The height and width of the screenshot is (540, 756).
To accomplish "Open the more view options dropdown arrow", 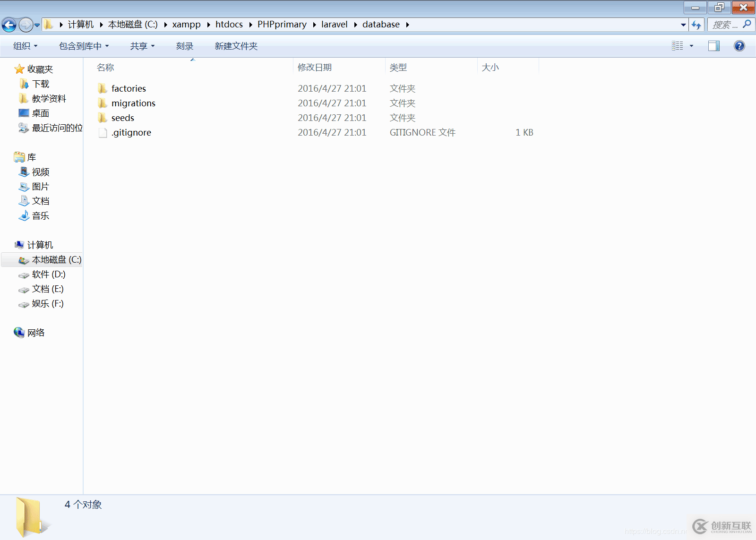I will point(691,46).
